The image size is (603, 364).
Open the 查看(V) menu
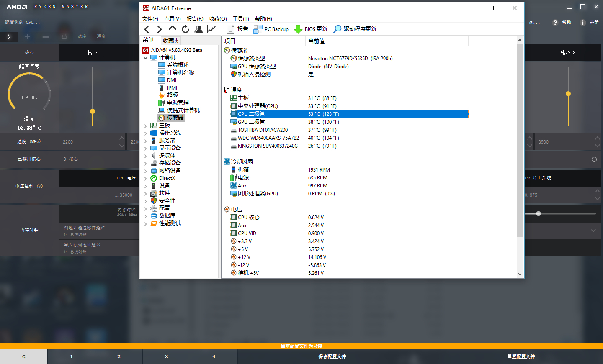click(x=173, y=19)
